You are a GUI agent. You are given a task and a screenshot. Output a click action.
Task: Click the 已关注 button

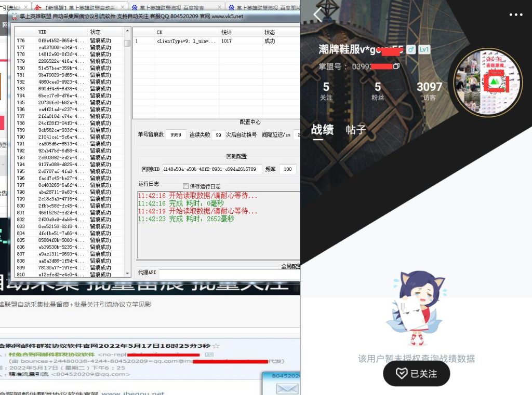[x=416, y=374]
